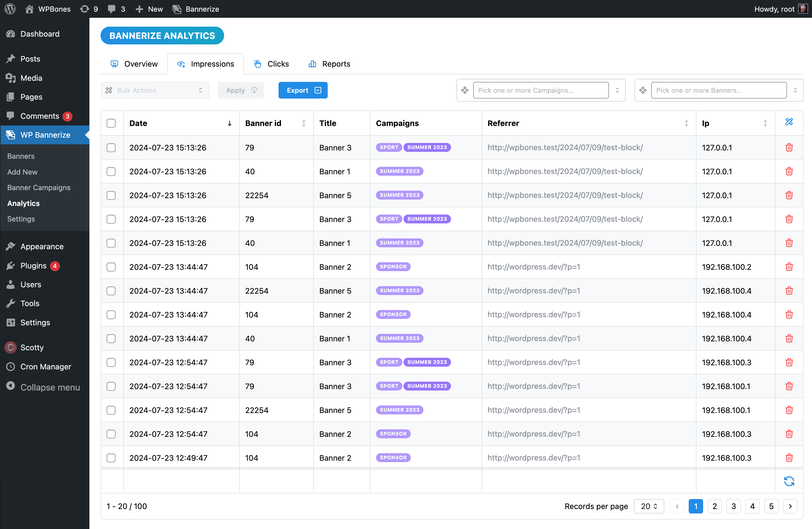The width and height of the screenshot is (812, 529).
Task: Select the Impressions tab
Action: (x=206, y=64)
